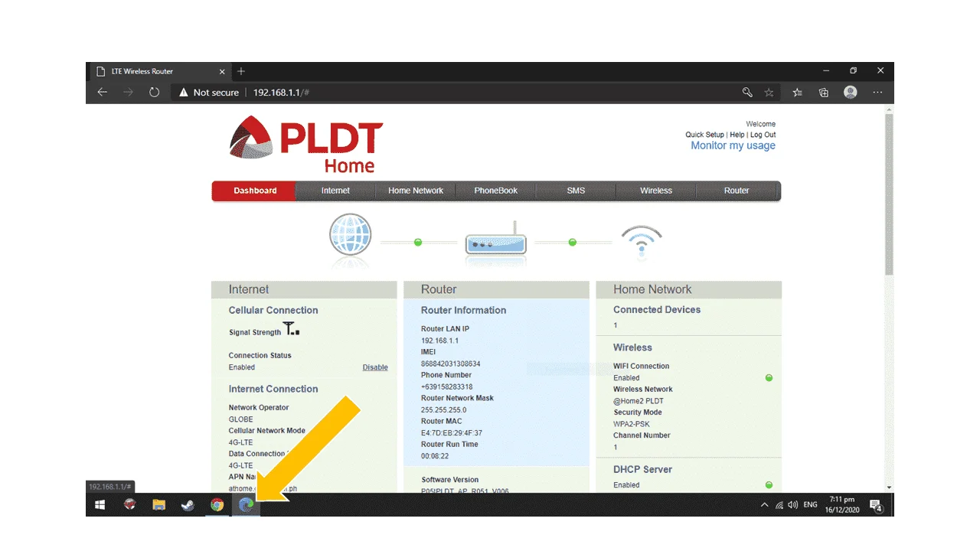
Task: Click the network operator GLOBE
Action: pos(240,419)
